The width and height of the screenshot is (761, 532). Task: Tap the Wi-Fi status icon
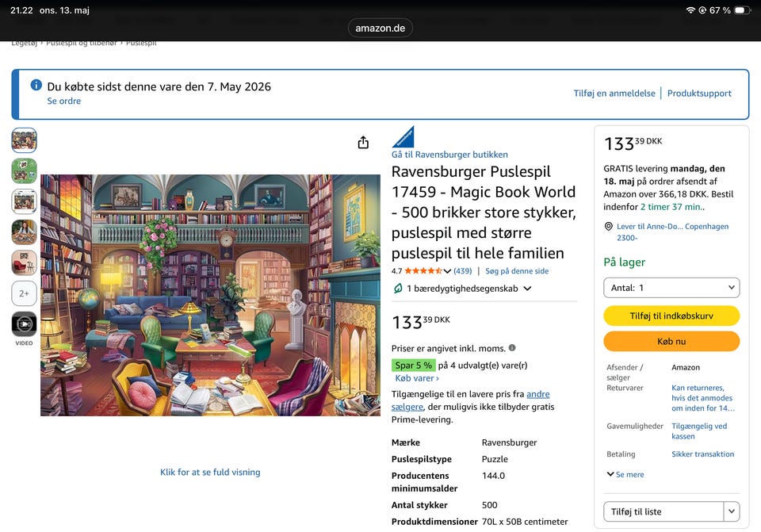690,10
